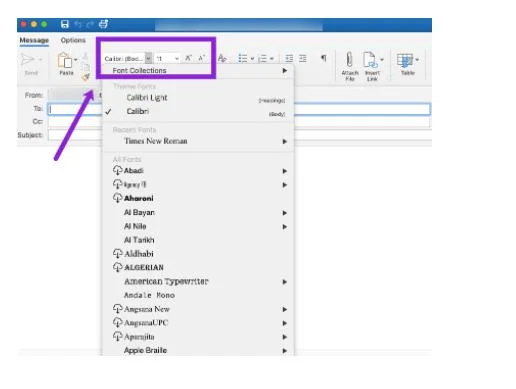The image size is (516, 389).
Task: Click the Redo arrow in title bar
Action: click(90, 24)
